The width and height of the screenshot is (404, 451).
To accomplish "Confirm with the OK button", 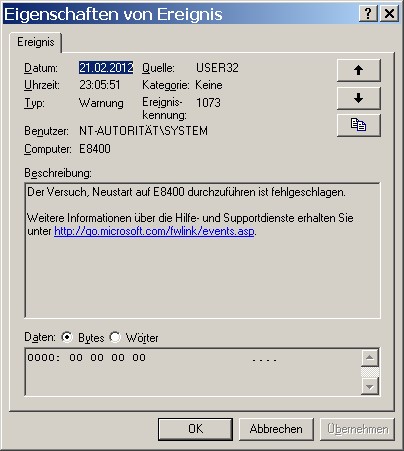I will [x=195, y=429].
